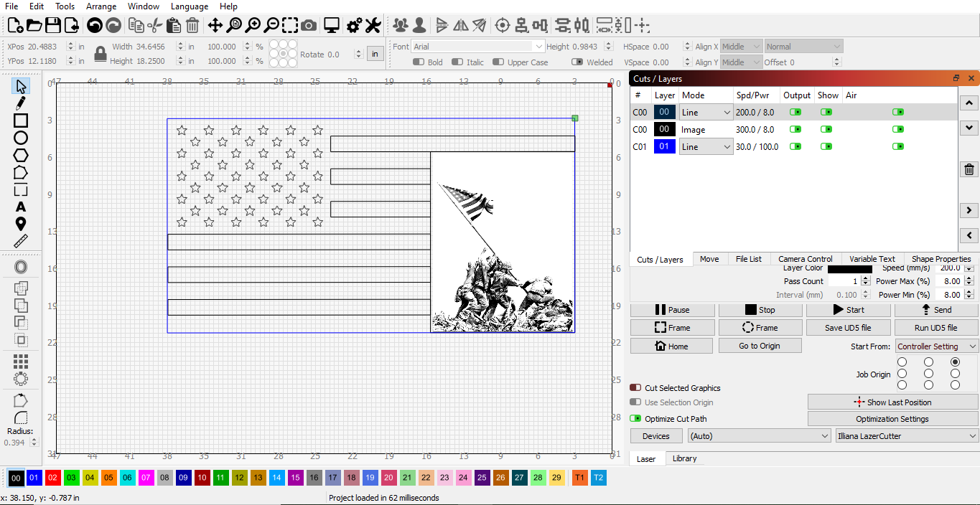Switch to the Camera Control tab

806,259
